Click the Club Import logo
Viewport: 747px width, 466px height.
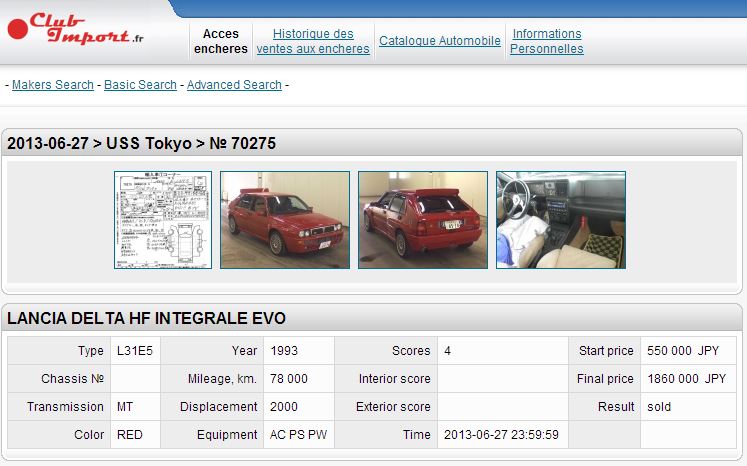coord(76,29)
